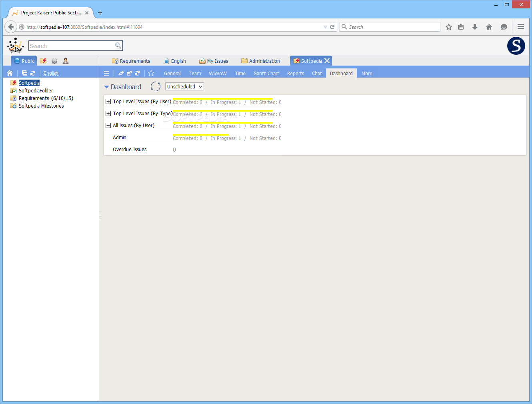Click the home icon in left panel toolbar
This screenshot has width=532, height=404.
click(10, 73)
